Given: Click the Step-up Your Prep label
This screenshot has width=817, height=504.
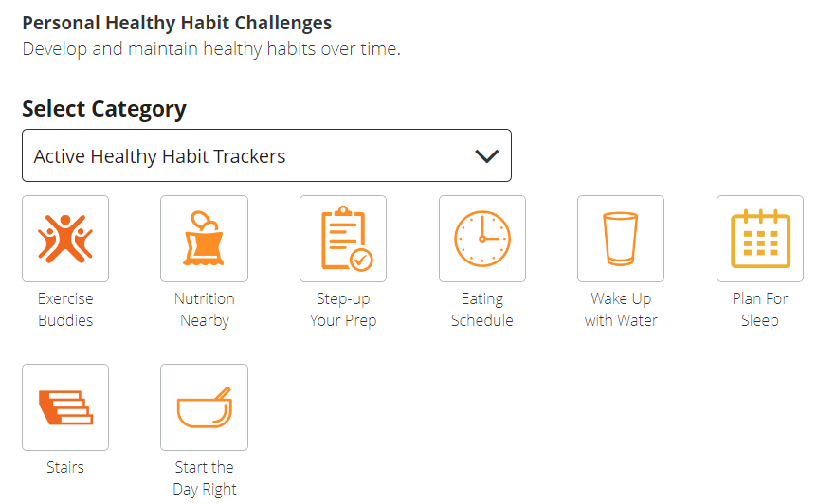Looking at the screenshot, I should click(x=343, y=310).
